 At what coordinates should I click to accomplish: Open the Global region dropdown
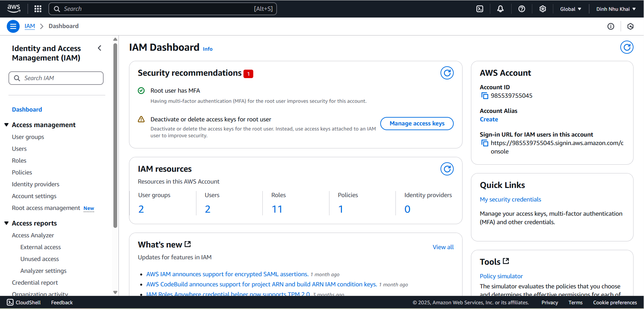(571, 9)
